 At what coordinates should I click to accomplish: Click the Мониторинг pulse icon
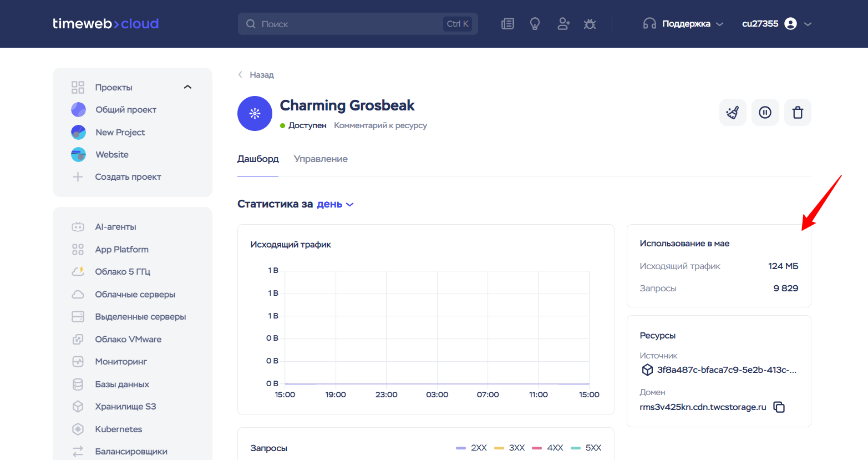point(78,362)
